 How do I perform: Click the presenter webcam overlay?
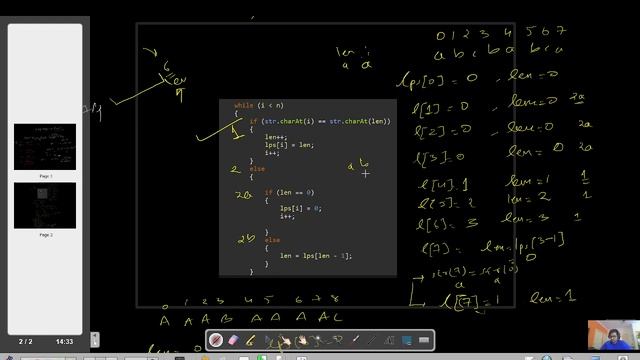[x=614, y=335]
